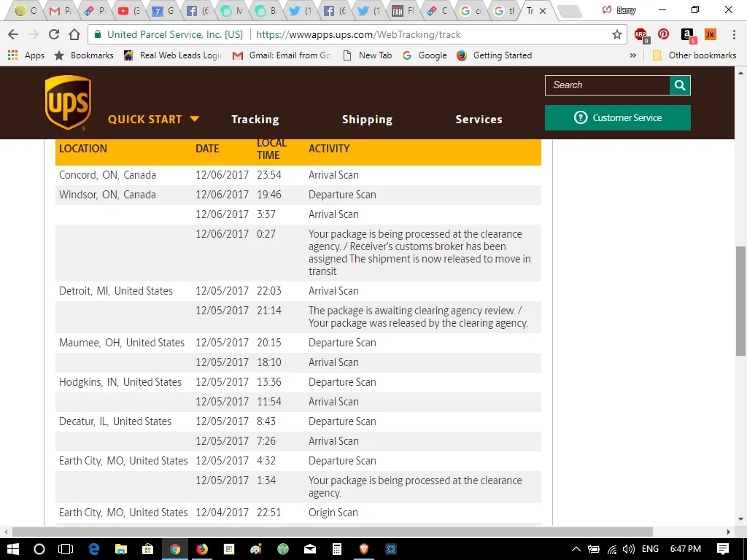Open the QUICK START dropdown menu

coord(153,119)
